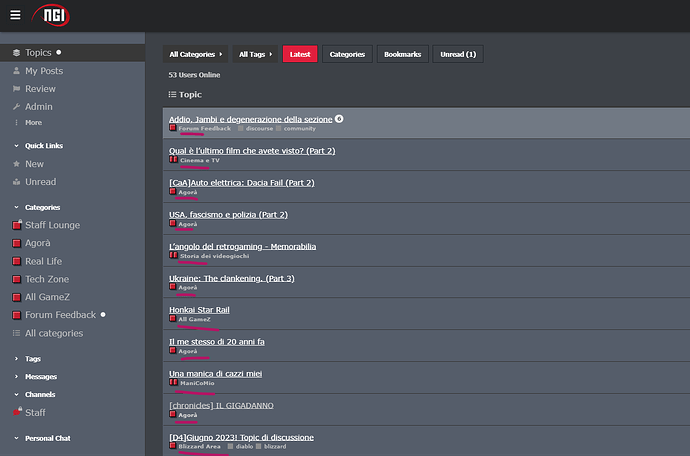Open topic L'angolo del retrogaming - Memorabilia
This screenshot has width=690, height=456.
pos(242,246)
